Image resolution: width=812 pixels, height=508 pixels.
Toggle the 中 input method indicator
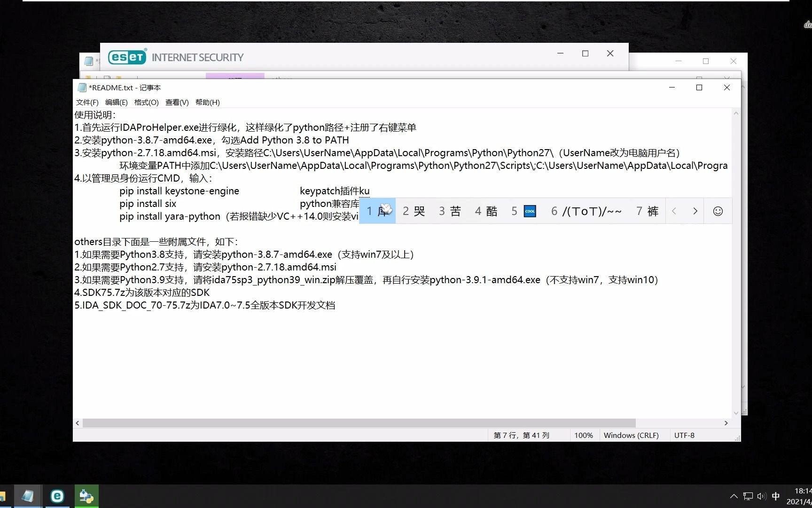(776, 496)
